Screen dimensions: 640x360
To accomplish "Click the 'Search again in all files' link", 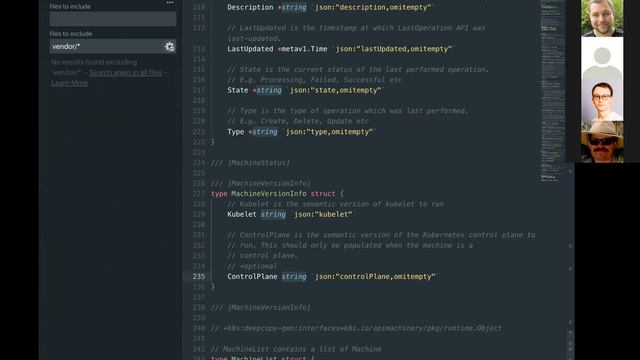I will click(x=125, y=73).
